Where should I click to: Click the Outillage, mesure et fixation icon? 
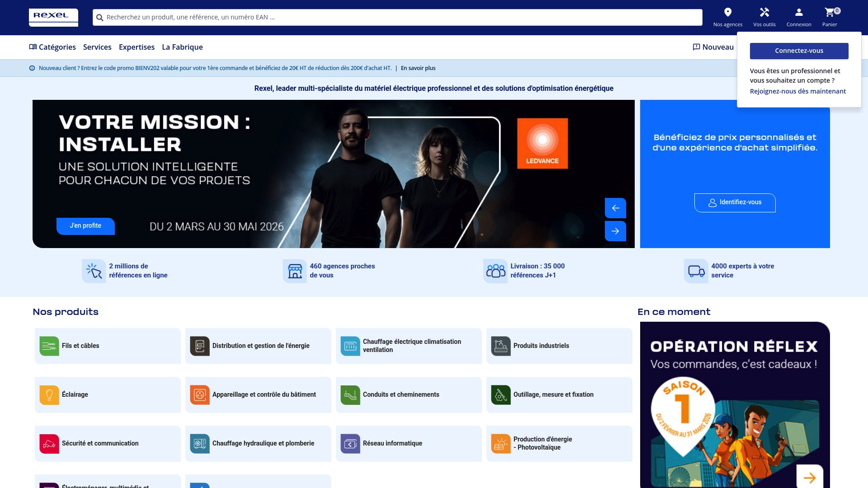tap(501, 395)
